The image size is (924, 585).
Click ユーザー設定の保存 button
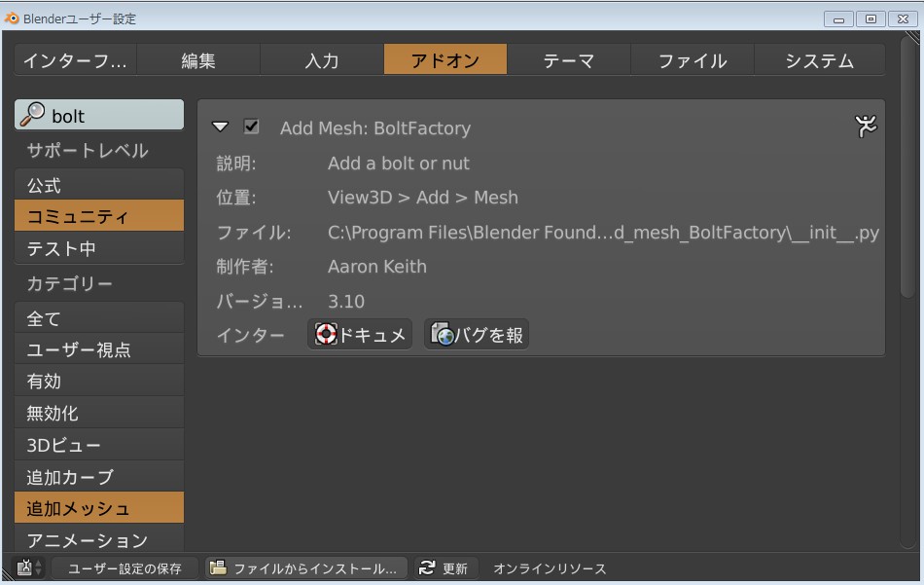point(124,567)
